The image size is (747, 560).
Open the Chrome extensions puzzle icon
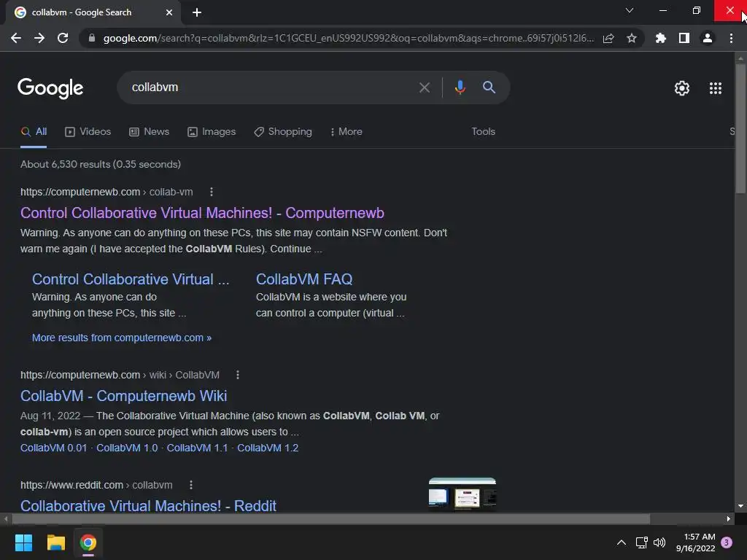pos(660,38)
